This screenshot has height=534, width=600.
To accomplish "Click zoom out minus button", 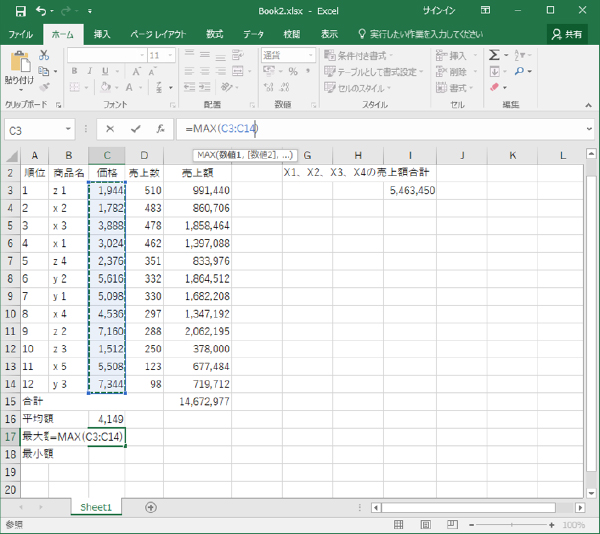I will 471,525.
